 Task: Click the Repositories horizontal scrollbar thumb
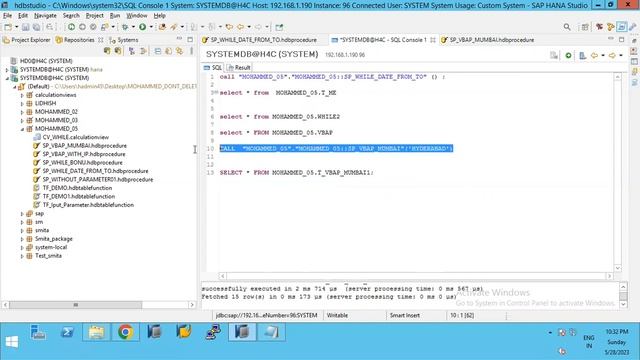76,305
